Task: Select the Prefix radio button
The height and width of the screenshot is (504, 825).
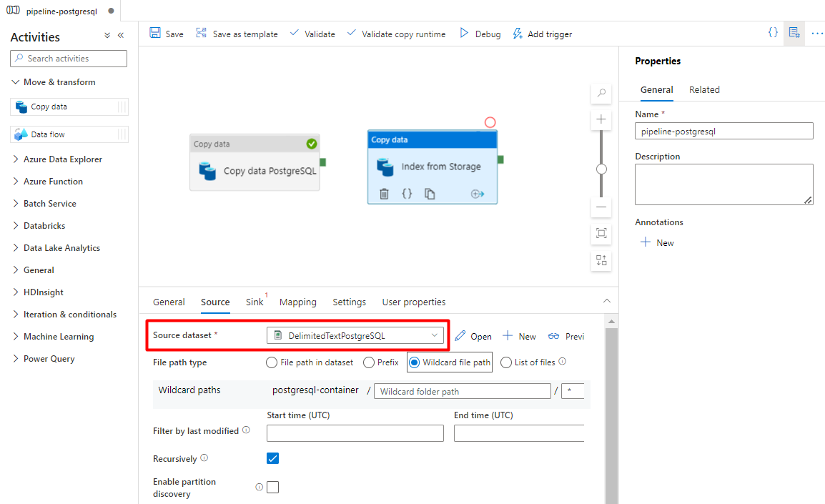Action: 369,362
